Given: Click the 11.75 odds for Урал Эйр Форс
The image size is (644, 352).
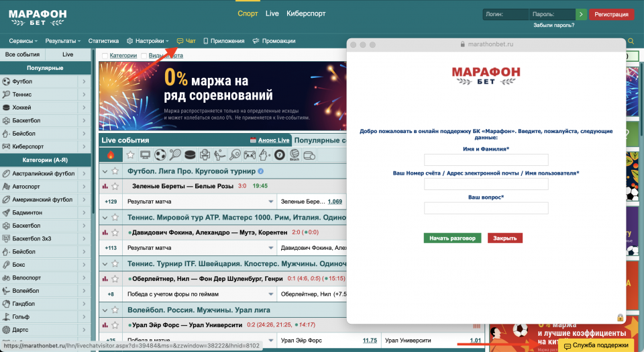Looking at the screenshot, I should point(370,341).
